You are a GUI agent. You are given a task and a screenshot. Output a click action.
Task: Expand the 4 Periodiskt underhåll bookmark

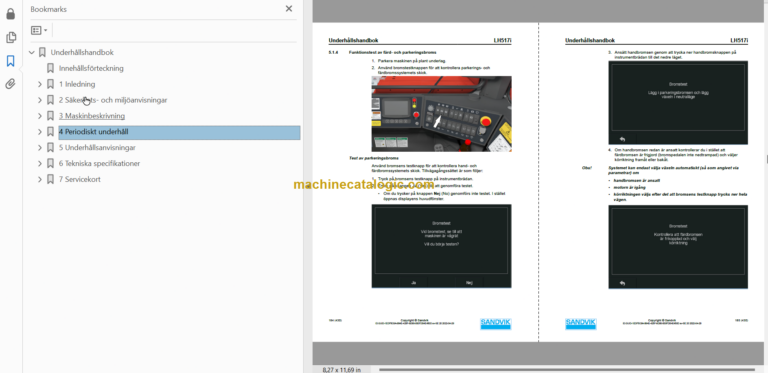point(40,132)
